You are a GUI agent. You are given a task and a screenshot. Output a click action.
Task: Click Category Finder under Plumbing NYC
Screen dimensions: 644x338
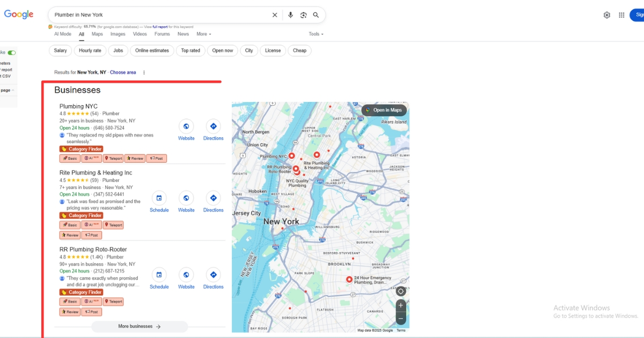coord(81,149)
